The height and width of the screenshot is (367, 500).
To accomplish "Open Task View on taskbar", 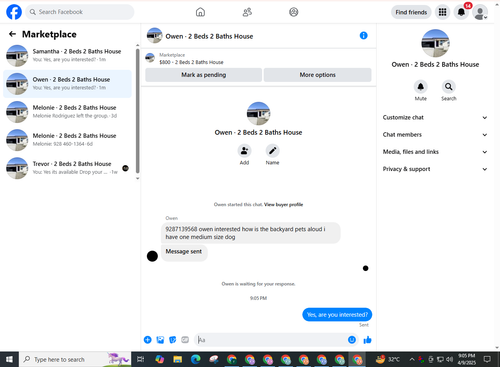I will (140, 359).
